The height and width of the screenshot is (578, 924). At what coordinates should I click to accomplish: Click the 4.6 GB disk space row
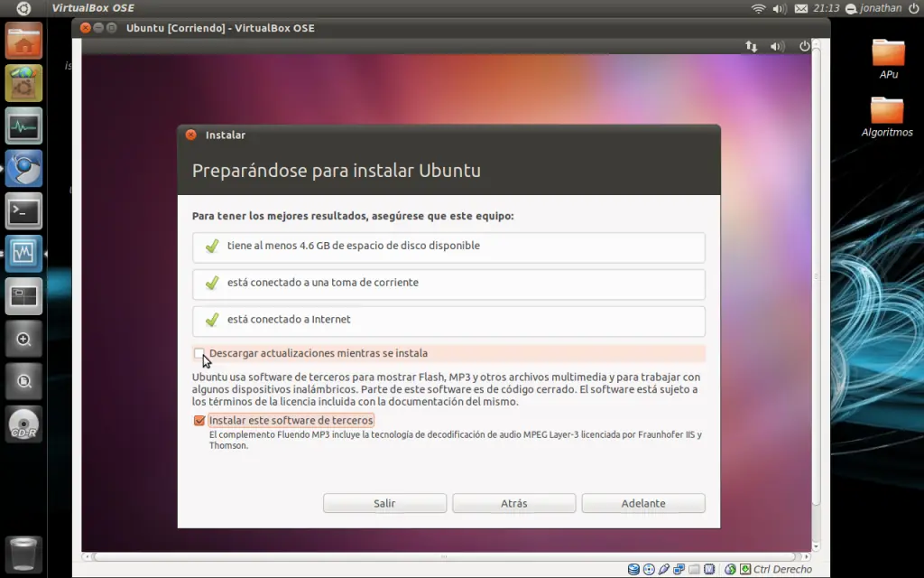[448, 247]
